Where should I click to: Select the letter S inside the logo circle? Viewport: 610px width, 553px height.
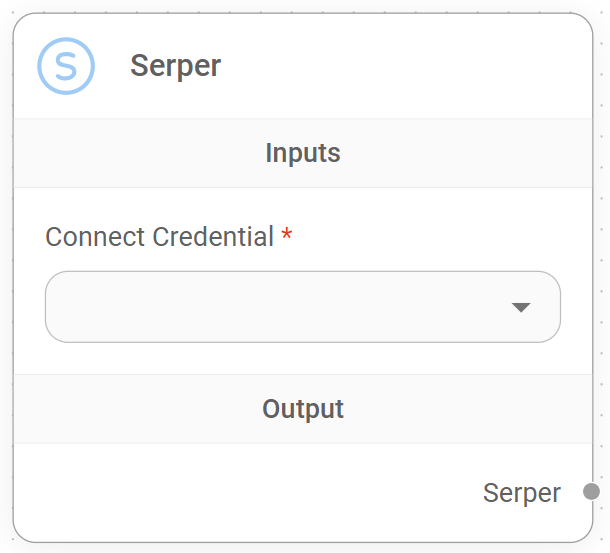[66, 66]
